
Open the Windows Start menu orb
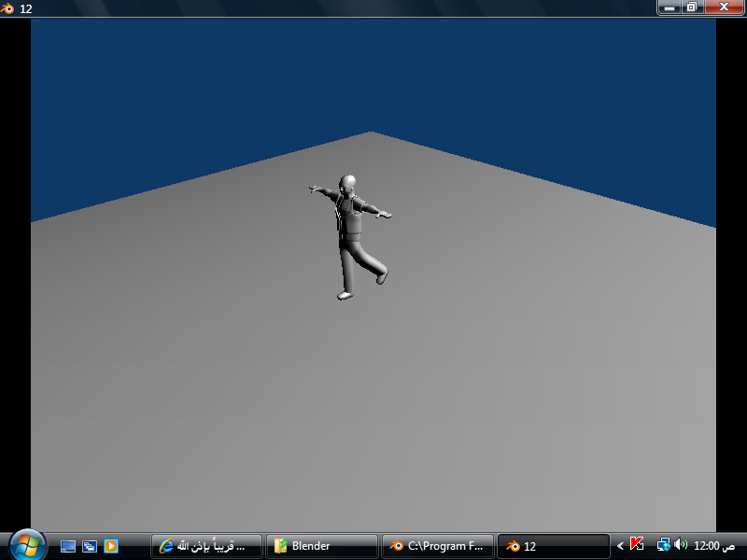click(27, 546)
